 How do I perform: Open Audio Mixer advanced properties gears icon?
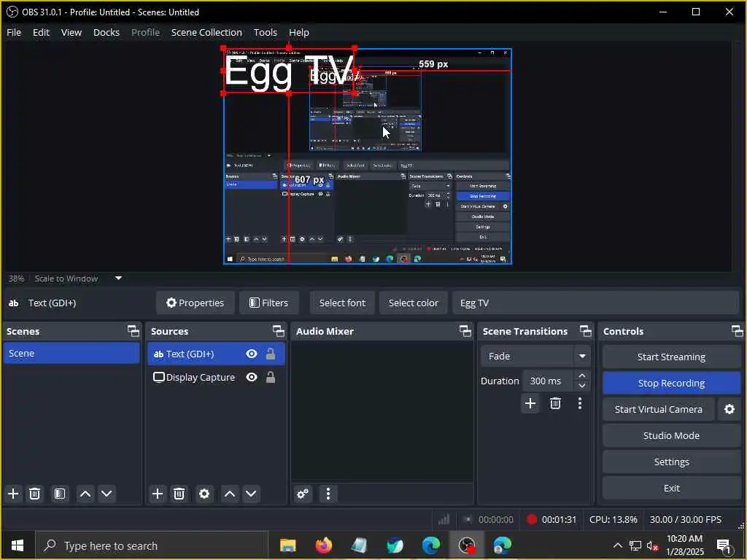(x=303, y=494)
